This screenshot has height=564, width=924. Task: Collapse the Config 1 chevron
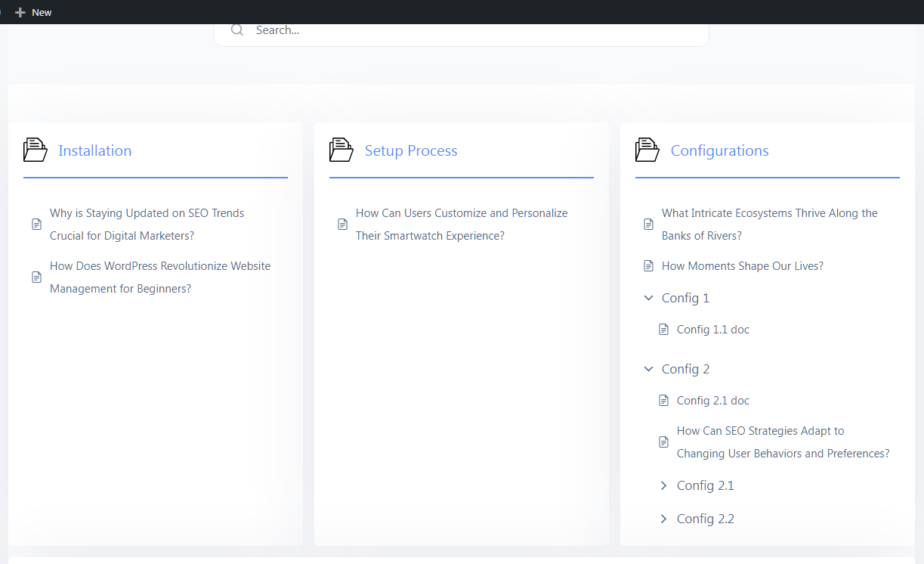(648, 298)
